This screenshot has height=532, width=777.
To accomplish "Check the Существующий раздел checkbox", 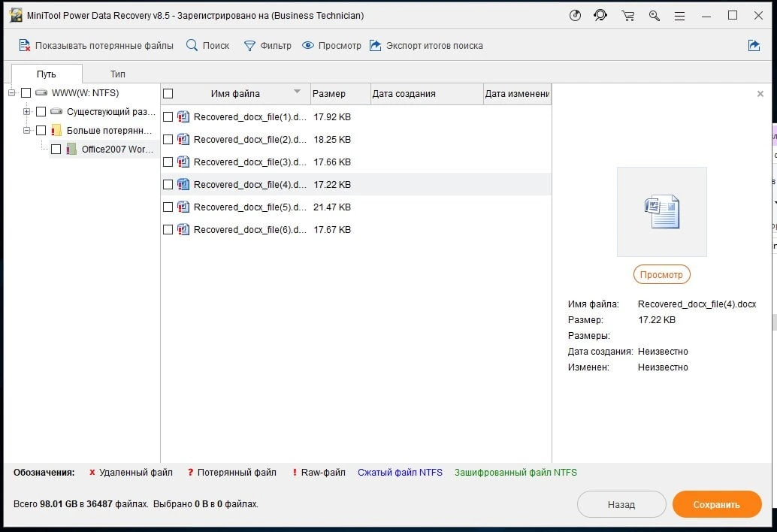I will (41, 111).
